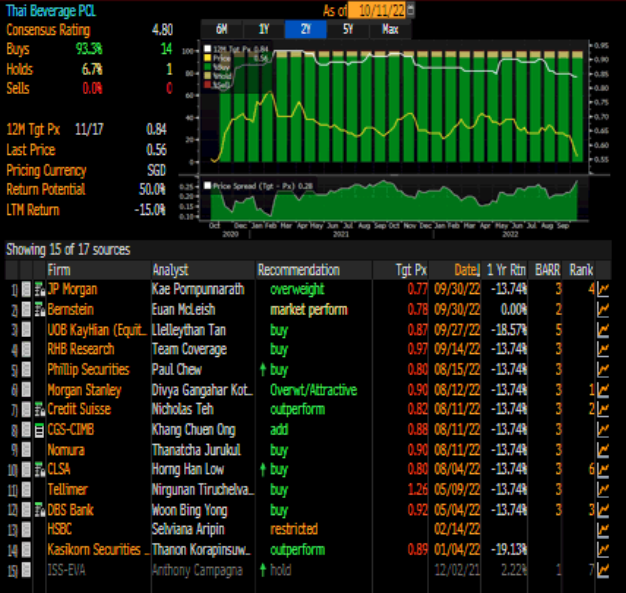Open chart icon for Kasikorn Securities row

(603, 550)
